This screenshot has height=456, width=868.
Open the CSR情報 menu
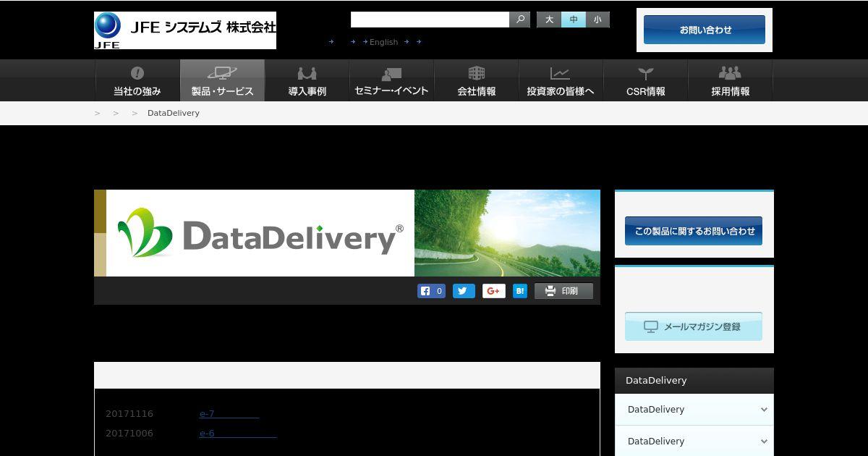pos(645,80)
